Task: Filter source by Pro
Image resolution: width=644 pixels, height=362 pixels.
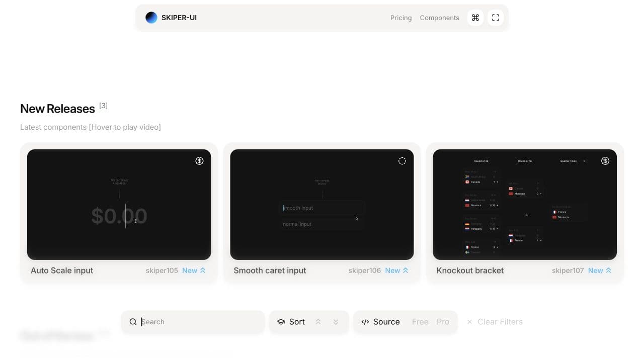Action: click(443, 322)
